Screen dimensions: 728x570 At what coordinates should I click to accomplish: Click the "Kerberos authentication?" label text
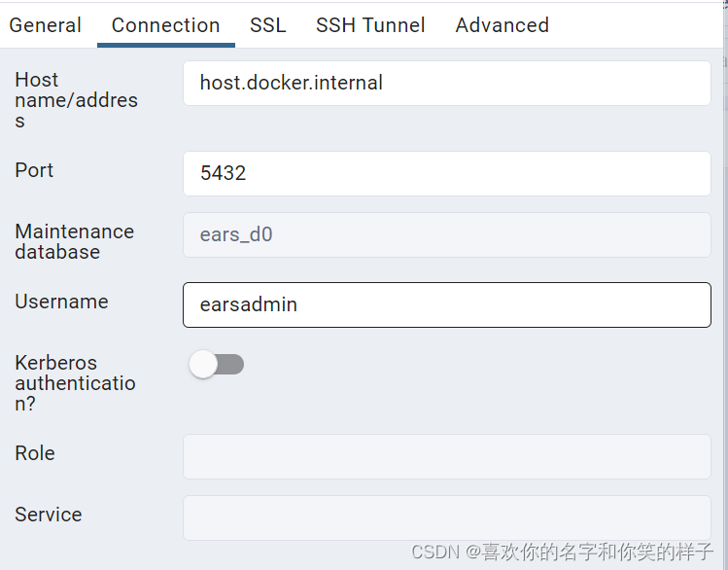[x=75, y=383]
